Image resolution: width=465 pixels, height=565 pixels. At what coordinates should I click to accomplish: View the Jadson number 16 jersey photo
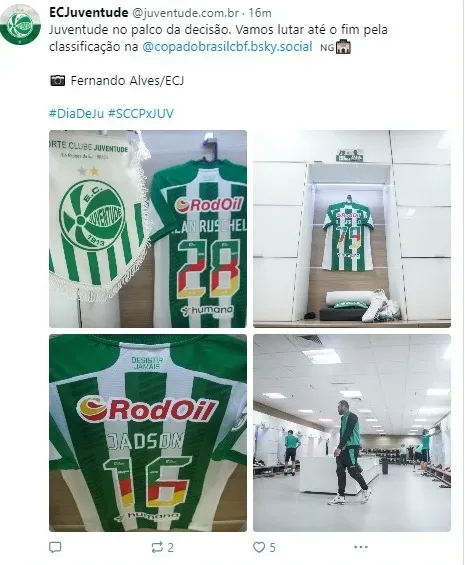pos(148,433)
